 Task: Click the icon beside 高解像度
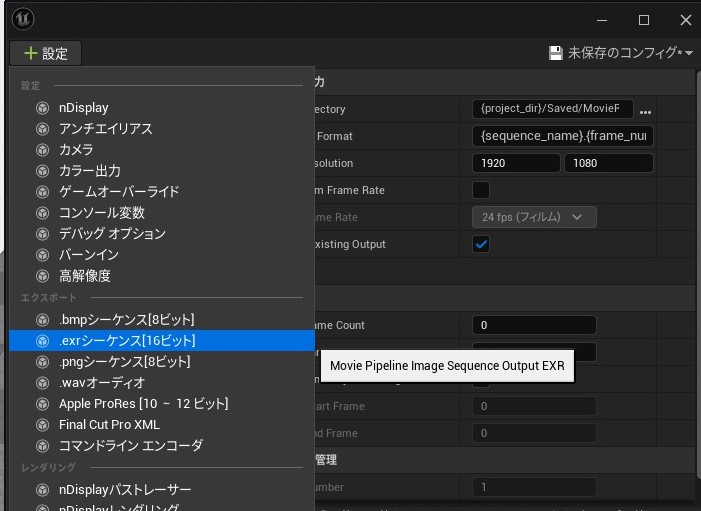pyautogui.click(x=42, y=276)
